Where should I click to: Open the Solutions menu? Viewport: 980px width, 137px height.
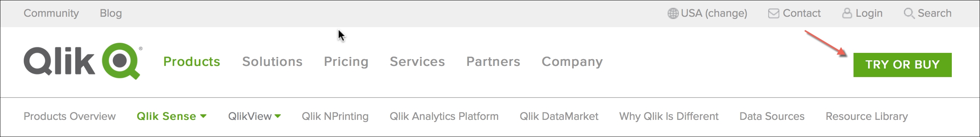tap(272, 61)
